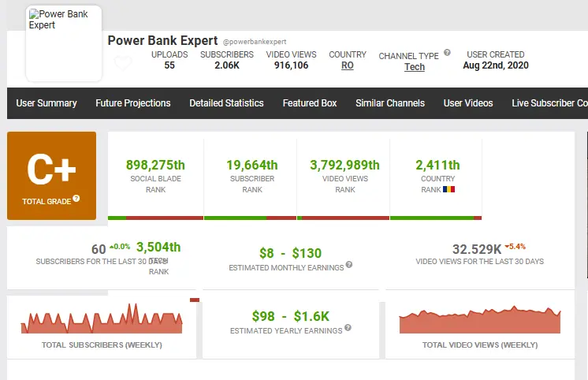Click the RO country link

(348, 65)
